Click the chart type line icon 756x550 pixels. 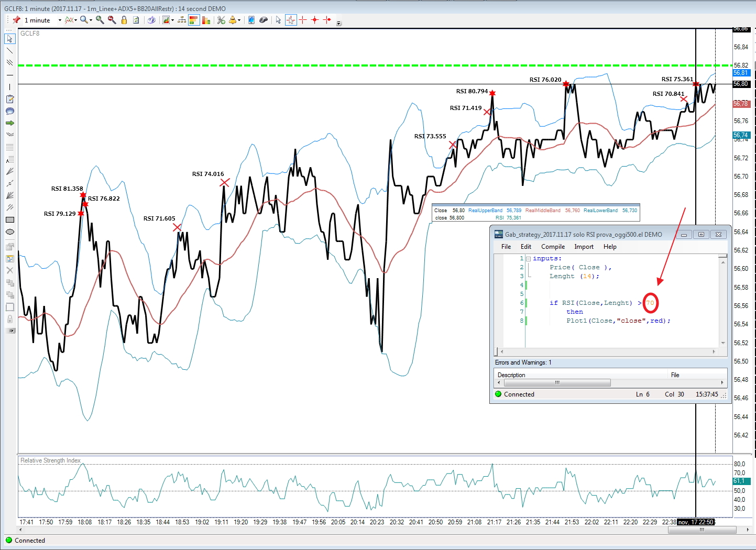coord(69,20)
